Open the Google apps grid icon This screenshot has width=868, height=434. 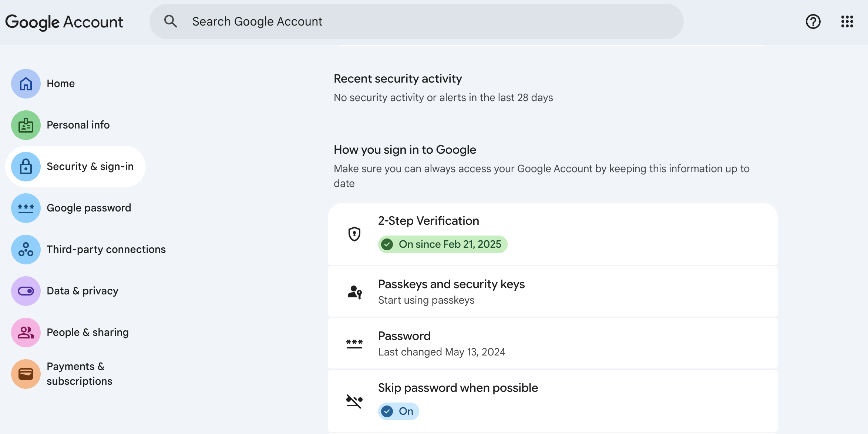(847, 21)
